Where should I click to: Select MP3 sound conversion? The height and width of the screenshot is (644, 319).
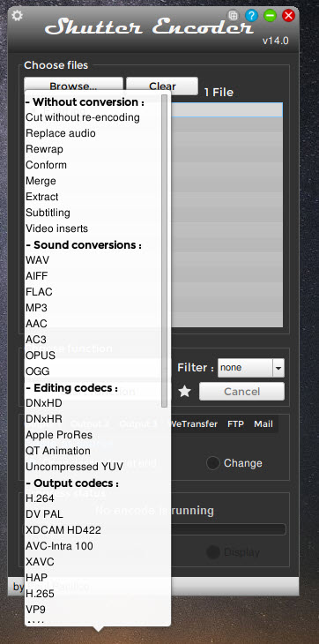click(x=36, y=308)
